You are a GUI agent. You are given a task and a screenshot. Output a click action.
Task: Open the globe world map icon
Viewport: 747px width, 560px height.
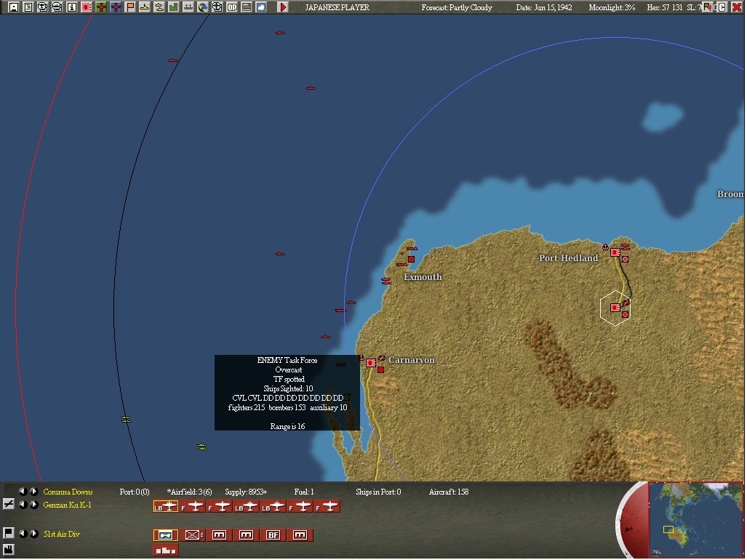tap(202, 7)
